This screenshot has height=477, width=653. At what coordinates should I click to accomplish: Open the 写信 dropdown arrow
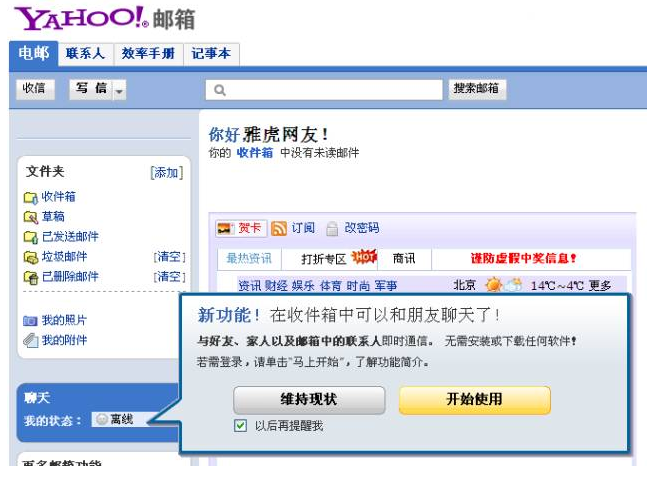click(x=119, y=90)
